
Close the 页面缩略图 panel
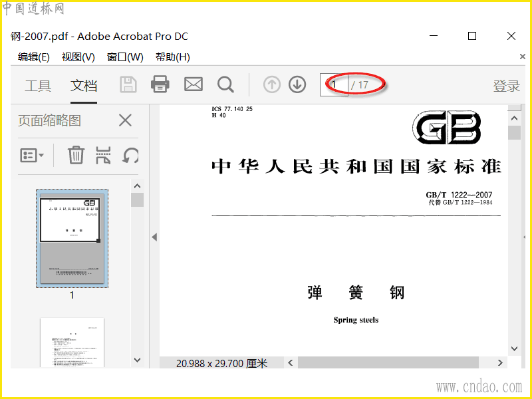tap(125, 120)
